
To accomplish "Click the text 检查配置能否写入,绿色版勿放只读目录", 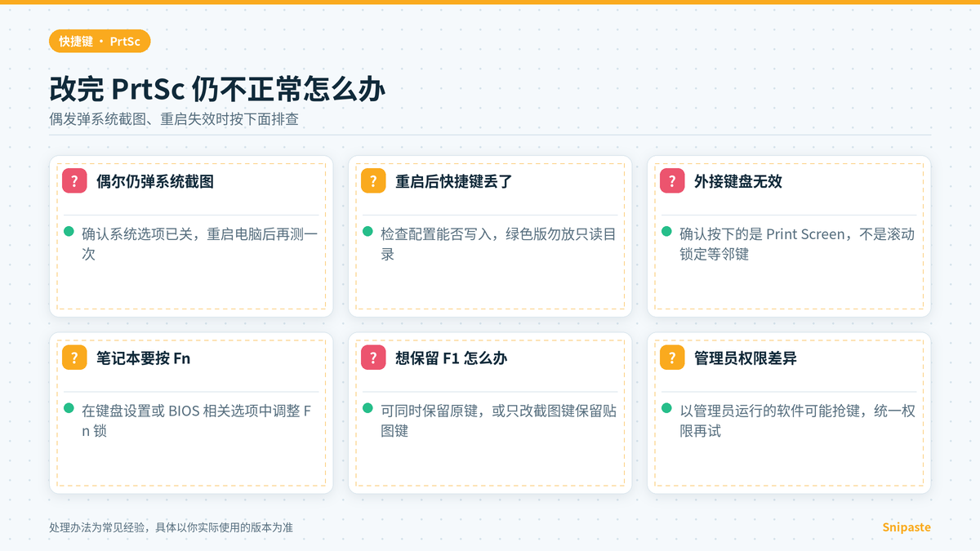I will pos(499,244).
